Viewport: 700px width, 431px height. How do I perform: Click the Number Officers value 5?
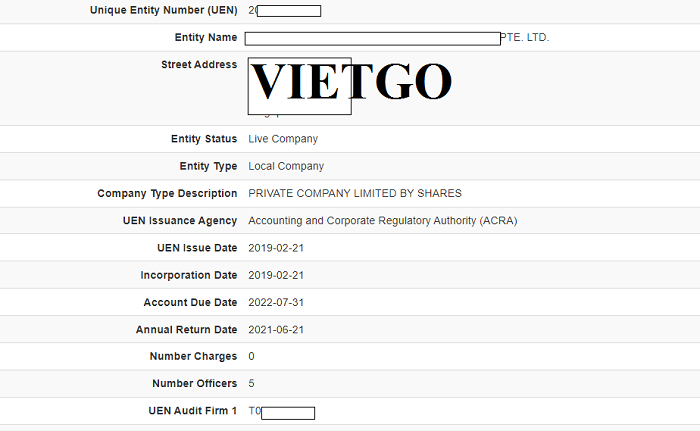[251, 384]
